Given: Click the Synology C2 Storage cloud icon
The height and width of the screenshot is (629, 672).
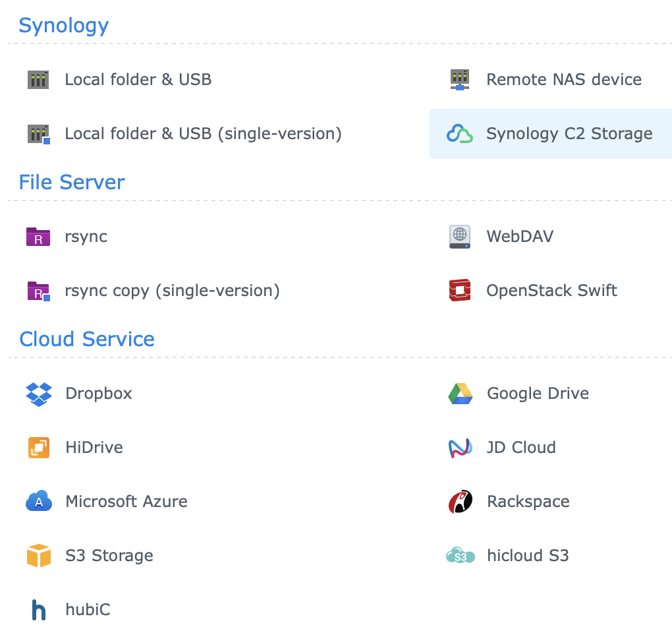Looking at the screenshot, I should coord(460,134).
